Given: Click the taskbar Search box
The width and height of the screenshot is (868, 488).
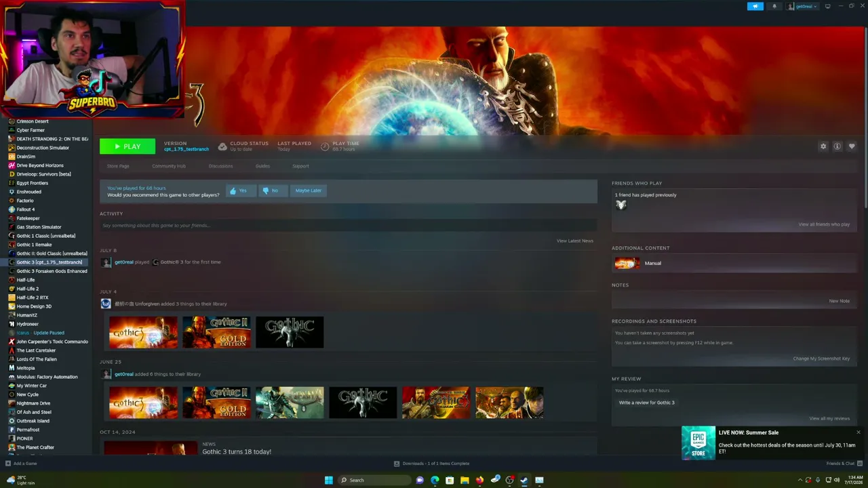Looking at the screenshot, I should [x=374, y=480].
